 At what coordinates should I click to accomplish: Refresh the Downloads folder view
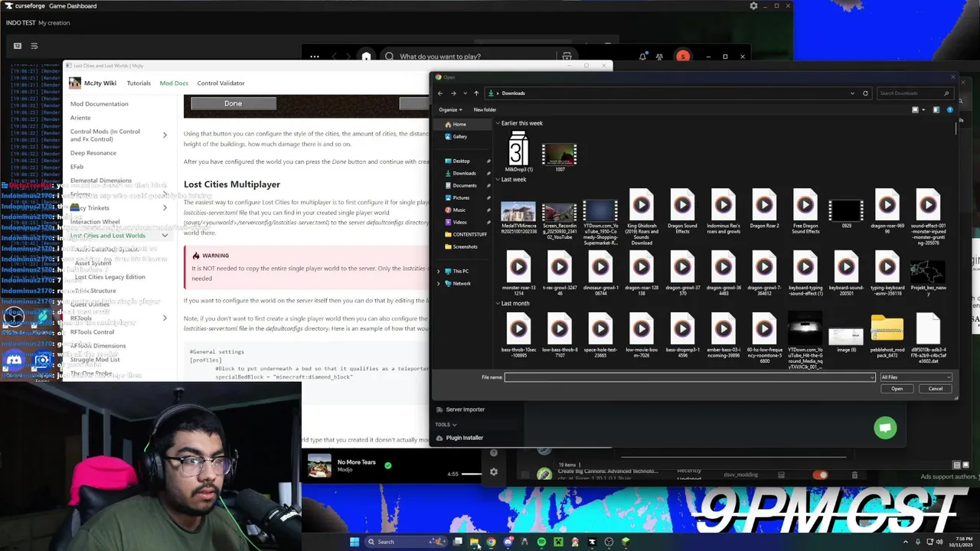click(x=865, y=93)
